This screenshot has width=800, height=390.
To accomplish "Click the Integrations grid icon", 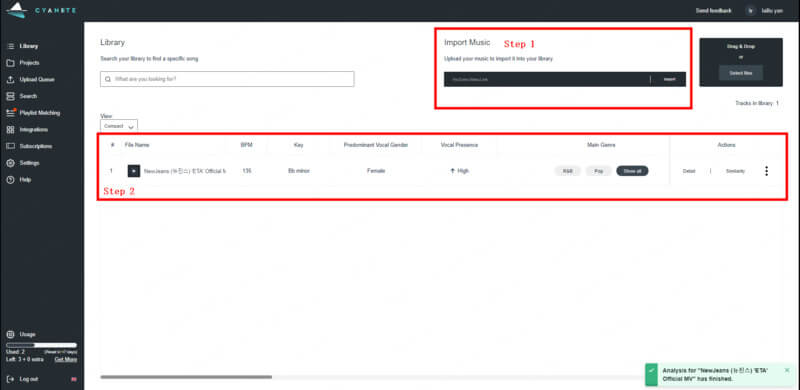I will [10, 130].
